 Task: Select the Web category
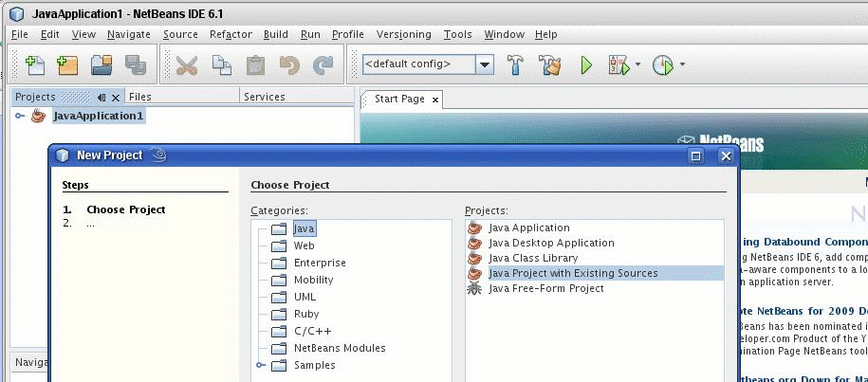click(304, 246)
